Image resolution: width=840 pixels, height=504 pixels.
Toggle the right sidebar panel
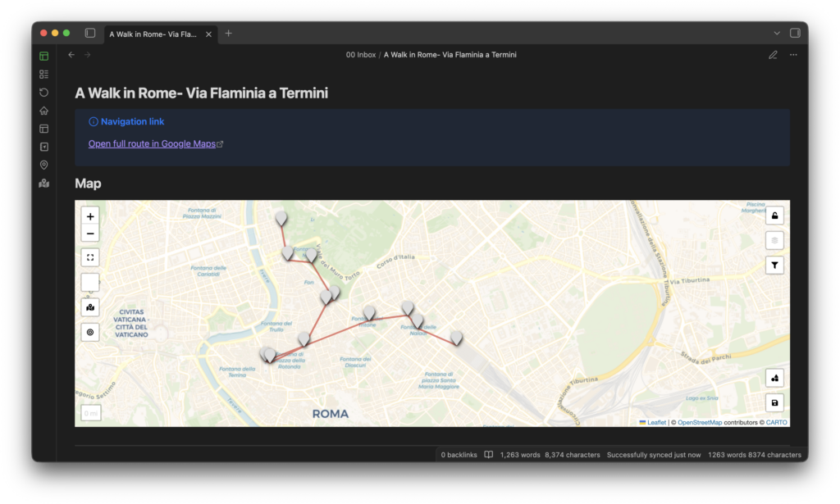(794, 34)
